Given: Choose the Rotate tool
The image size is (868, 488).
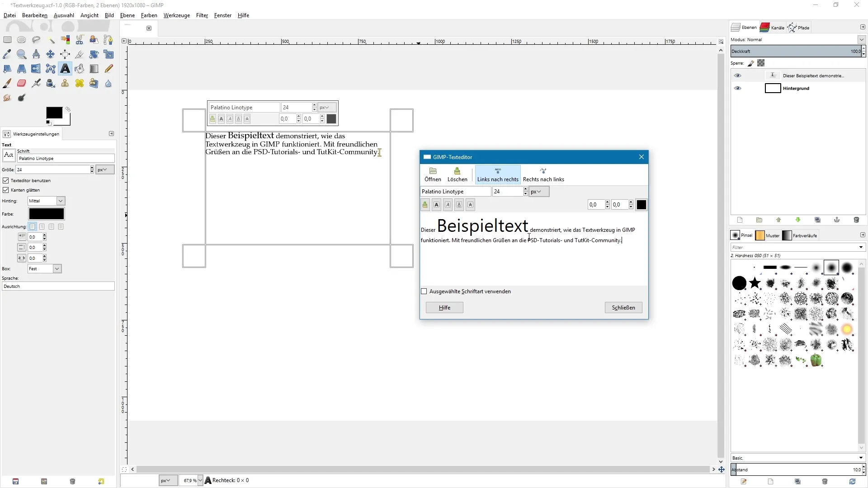Looking at the screenshot, I should click(94, 55).
